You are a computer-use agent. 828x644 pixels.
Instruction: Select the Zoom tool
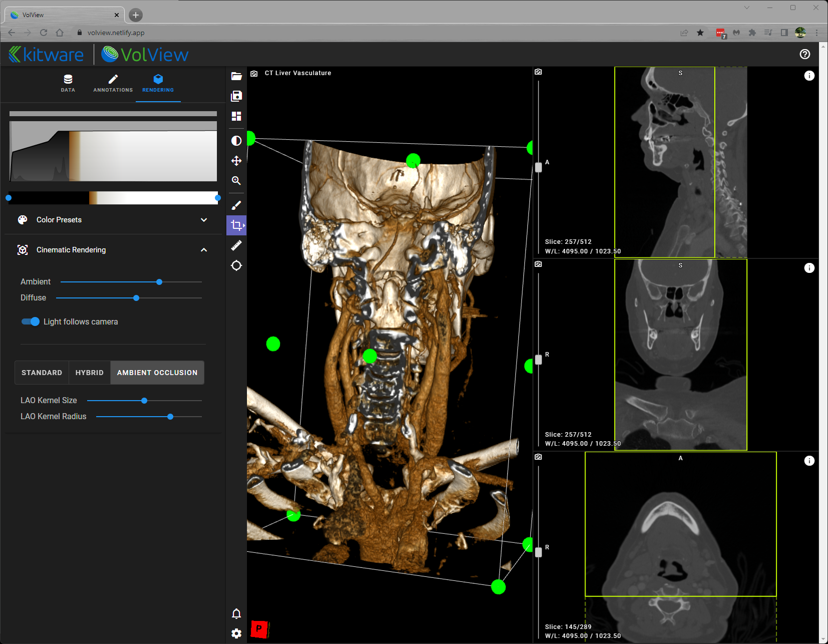pyautogui.click(x=236, y=181)
